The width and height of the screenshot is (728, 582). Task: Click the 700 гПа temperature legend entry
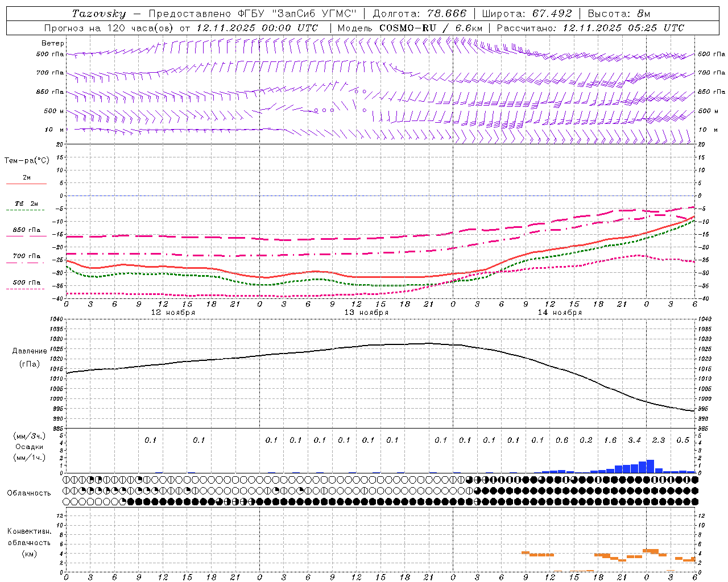(27, 256)
